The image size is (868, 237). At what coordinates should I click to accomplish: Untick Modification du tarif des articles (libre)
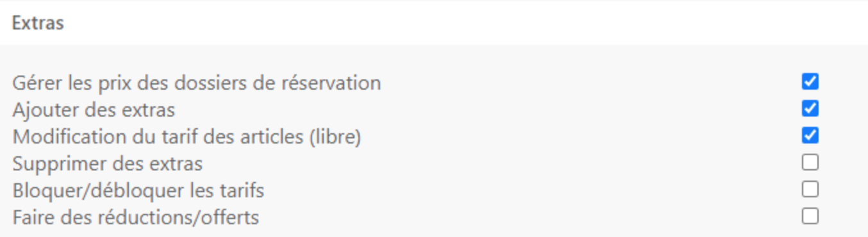(x=810, y=135)
